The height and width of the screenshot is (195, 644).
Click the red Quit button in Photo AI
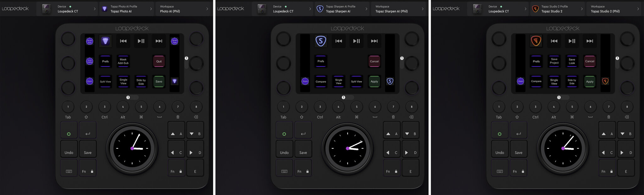click(x=159, y=61)
